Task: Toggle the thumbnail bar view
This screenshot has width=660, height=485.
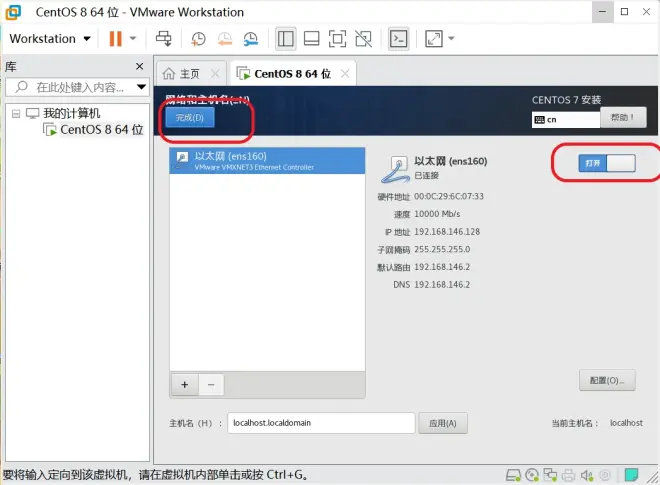Action: (311, 39)
